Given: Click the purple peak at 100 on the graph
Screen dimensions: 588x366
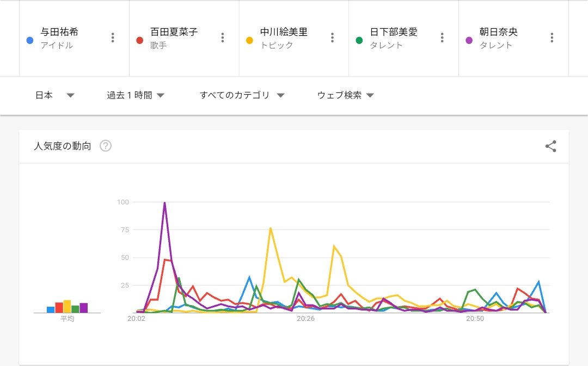Looking at the screenshot, I should point(164,203).
